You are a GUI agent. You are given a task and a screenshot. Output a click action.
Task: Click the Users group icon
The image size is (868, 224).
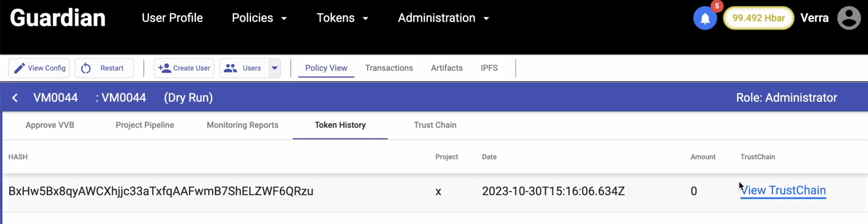(x=230, y=68)
